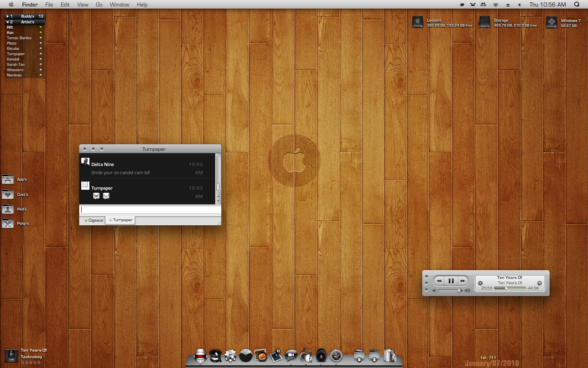Image resolution: width=588 pixels, height=368 pixels.
Task: Click the eject icon in the menu bar
Action: [508, 5]
